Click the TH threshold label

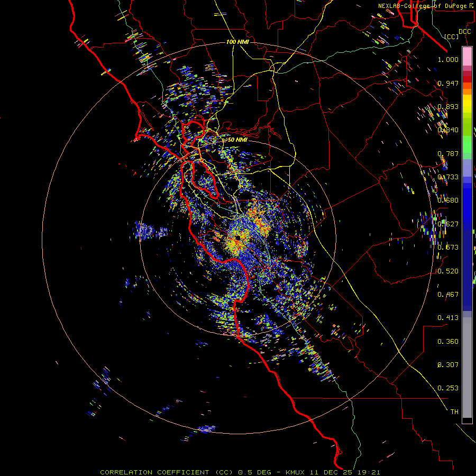pos(454,412)
